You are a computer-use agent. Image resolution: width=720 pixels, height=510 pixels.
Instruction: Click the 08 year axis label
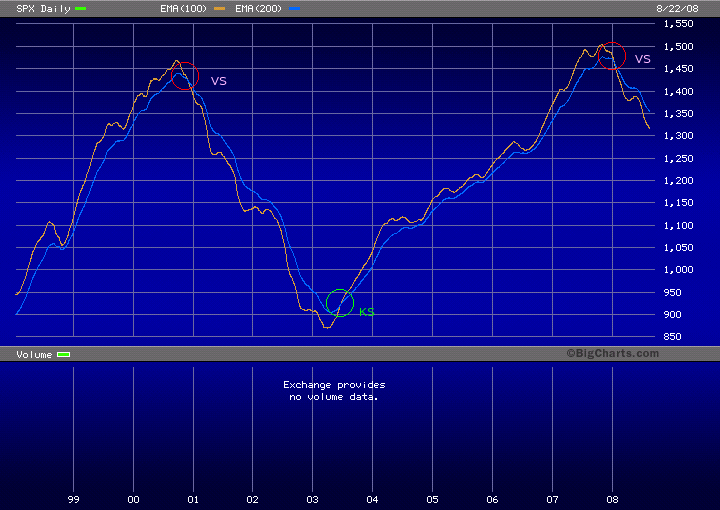click(x=613, y=499)
